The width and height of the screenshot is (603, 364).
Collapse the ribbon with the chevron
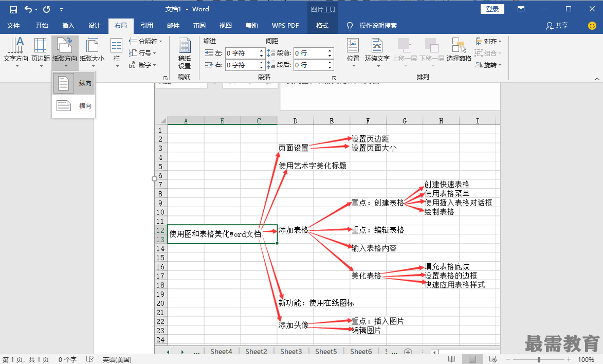[x=597, y=79]
